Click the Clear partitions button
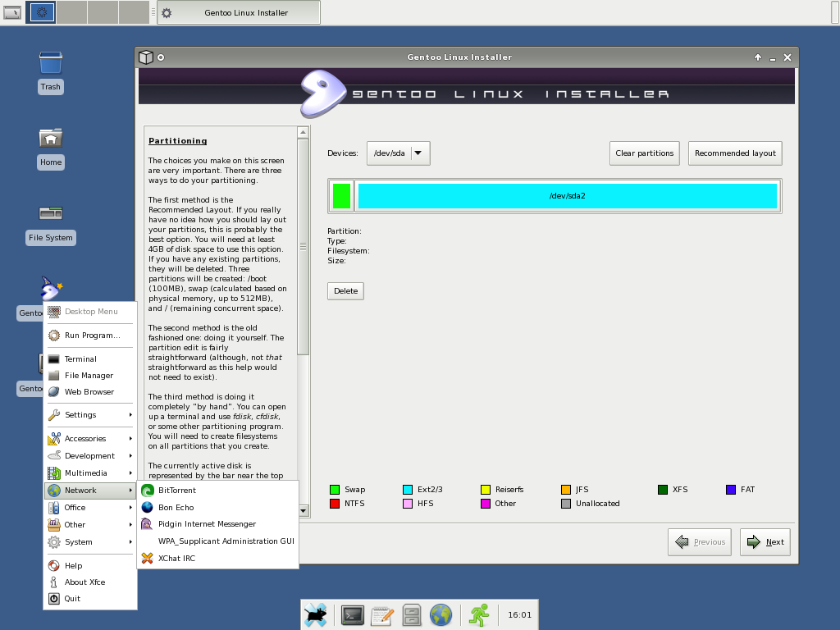The image size is (840, 630). pos(645,153)
